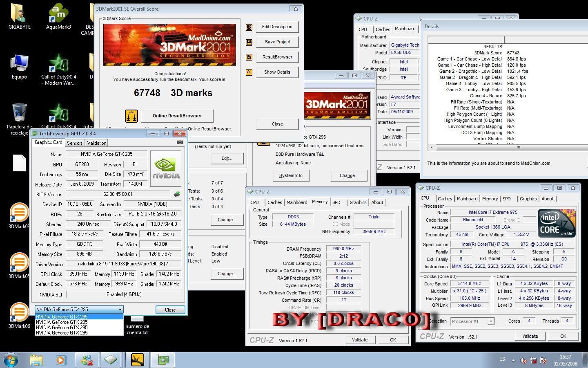The width and height of the screenshot is (588, 368).
Task: Click the Save Project button
Action: (277, 42)
